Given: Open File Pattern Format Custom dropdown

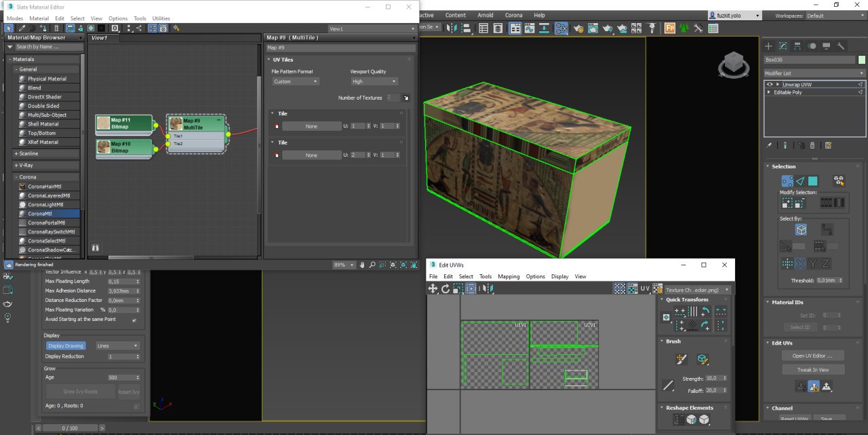Looking at the screenshot, I should coord(296,81).
